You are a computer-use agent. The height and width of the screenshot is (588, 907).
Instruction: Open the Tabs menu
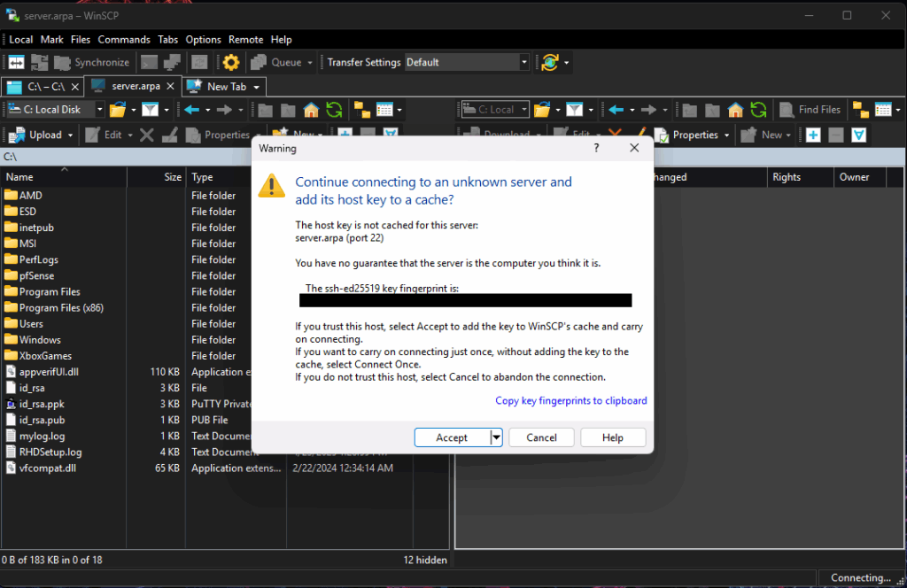point(167,39)
